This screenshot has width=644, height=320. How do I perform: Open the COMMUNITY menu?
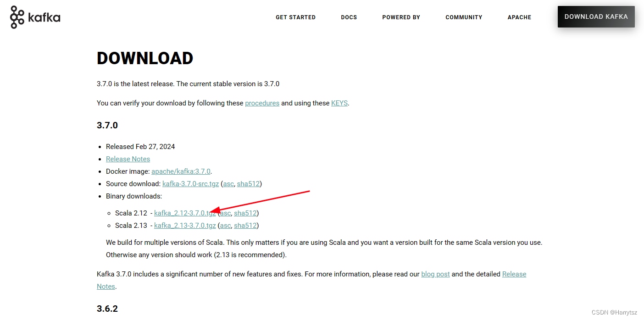(x=464, y=17)
